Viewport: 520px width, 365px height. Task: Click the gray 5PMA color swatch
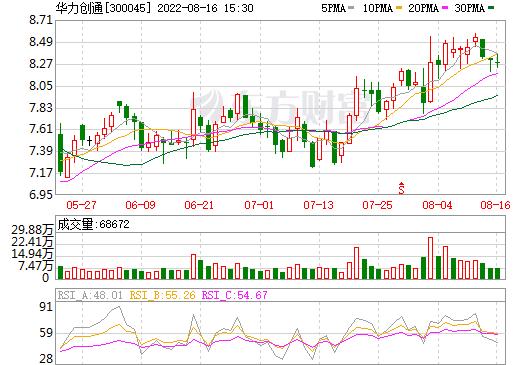pos(351,8)
